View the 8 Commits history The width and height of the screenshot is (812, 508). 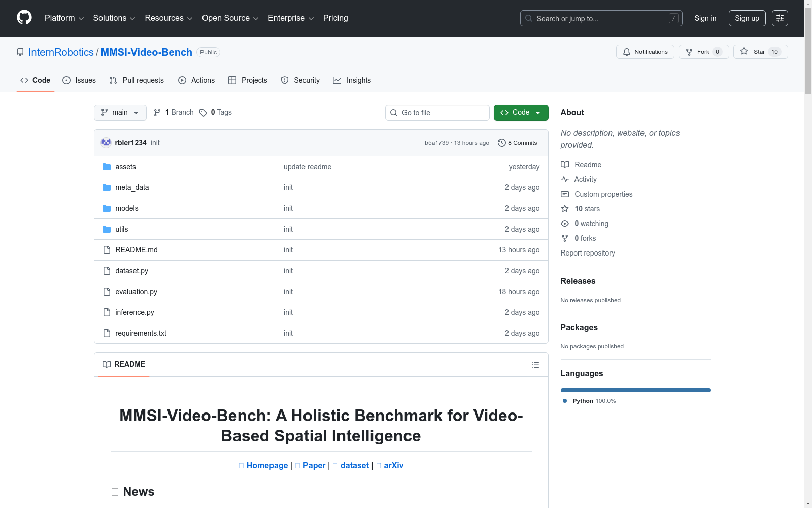pos(518,143)
